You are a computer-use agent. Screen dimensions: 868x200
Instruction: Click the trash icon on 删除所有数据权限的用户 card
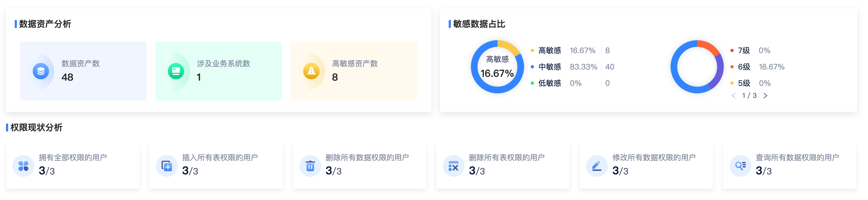coord(310,166)
